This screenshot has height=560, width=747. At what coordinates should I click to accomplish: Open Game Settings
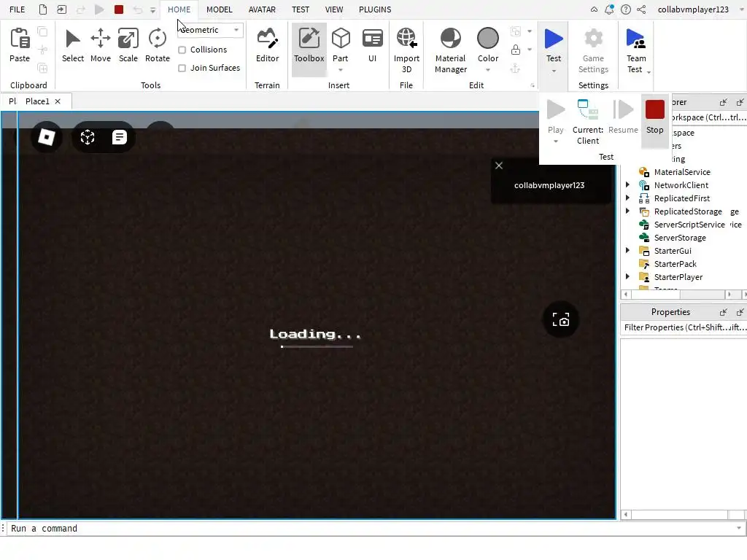tap(593, 50)
